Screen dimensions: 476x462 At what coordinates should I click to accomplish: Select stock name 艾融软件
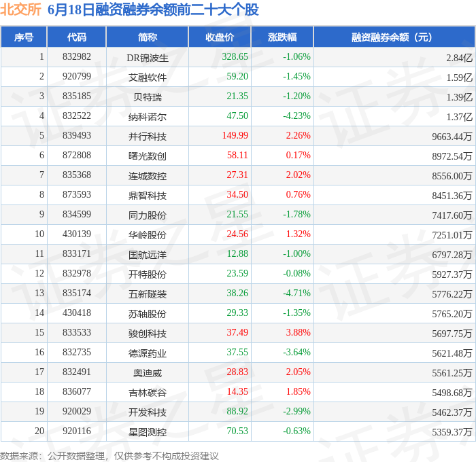point(148,77)
